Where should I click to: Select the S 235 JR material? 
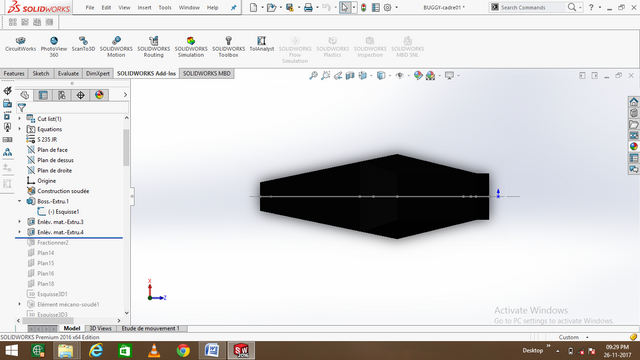[47, 140]
